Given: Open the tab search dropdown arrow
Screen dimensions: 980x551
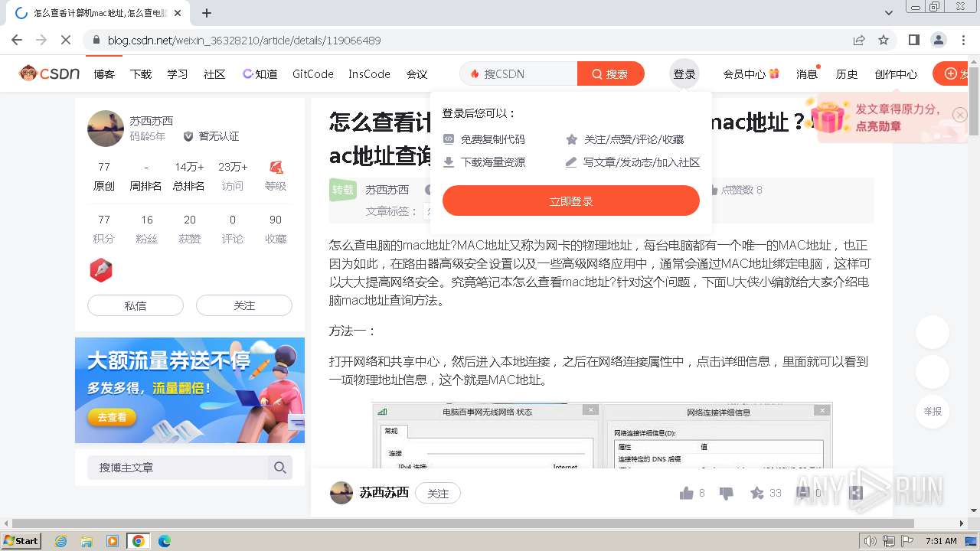Looking at the screenshot, I should click(x=889, y=13).
